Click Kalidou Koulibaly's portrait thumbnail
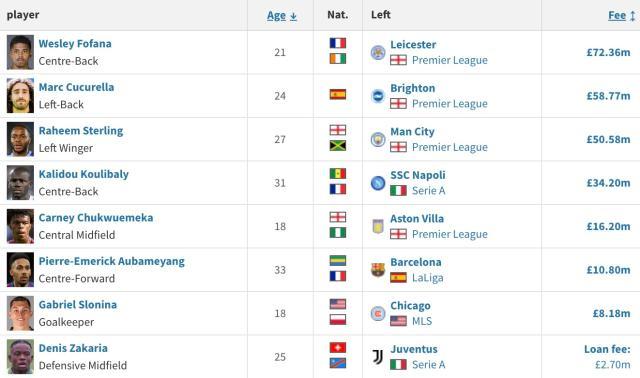The height and width of the screenshot is (378, 640). [x=20, y=183]
